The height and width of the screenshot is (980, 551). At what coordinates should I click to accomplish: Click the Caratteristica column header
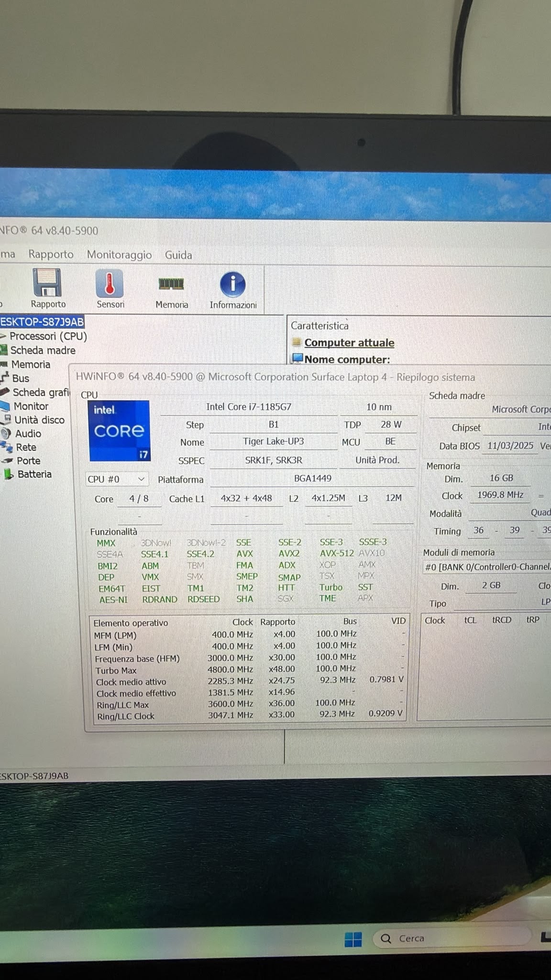pyautogui.click(x=320, y=325)
